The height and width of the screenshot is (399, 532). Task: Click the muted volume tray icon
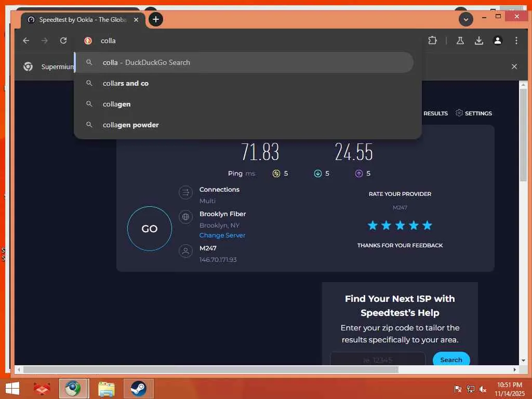[x=483, y=389]
